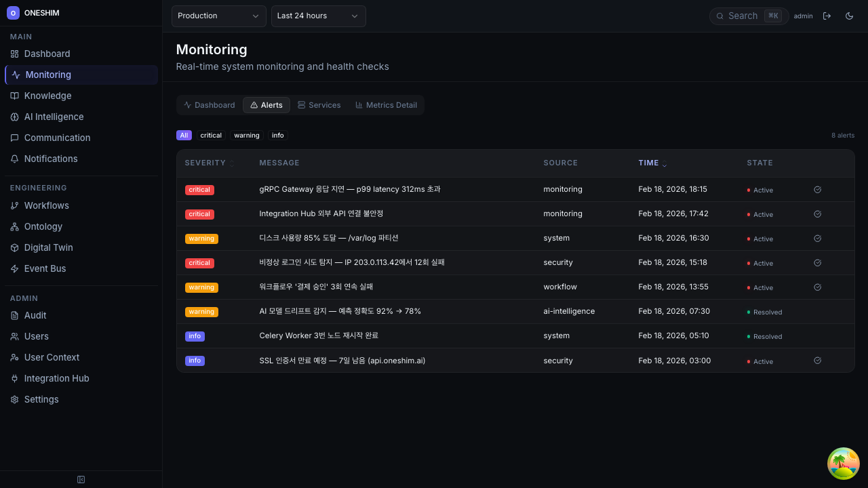Expand the Last 24 hours time range
Viewport: 868px width, 488px height.
(x=318, y=16)
